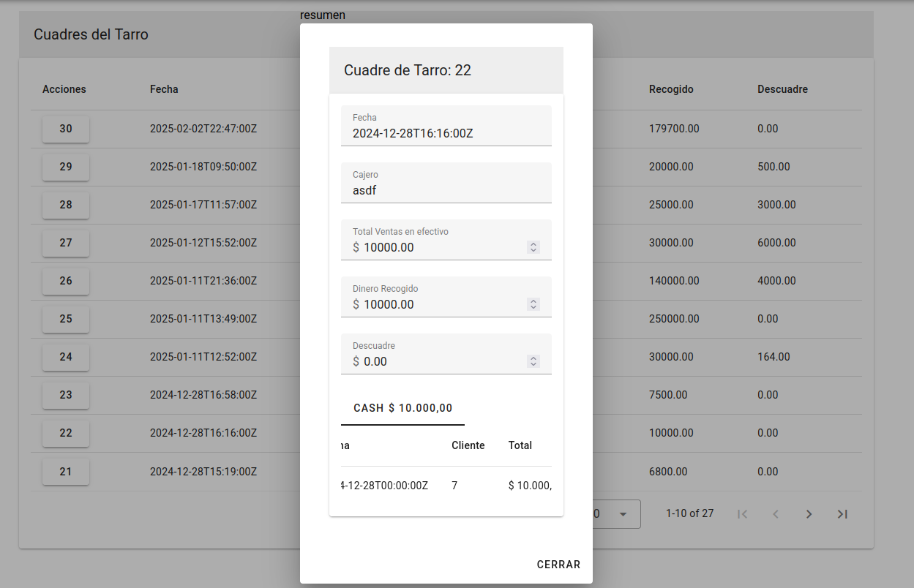Screen dimensions: 914x588
Task: Open cuadre number 21
Action: [x=66, y=471]
